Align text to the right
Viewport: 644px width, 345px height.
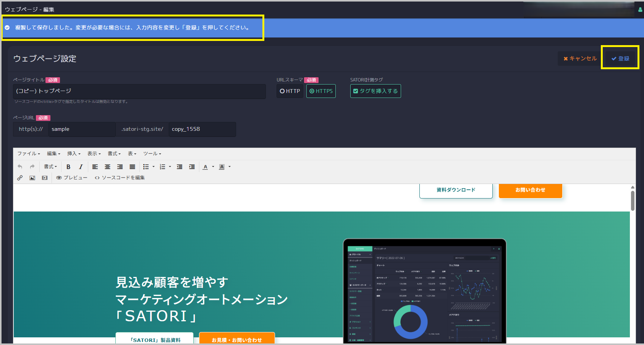pos(120,167)
